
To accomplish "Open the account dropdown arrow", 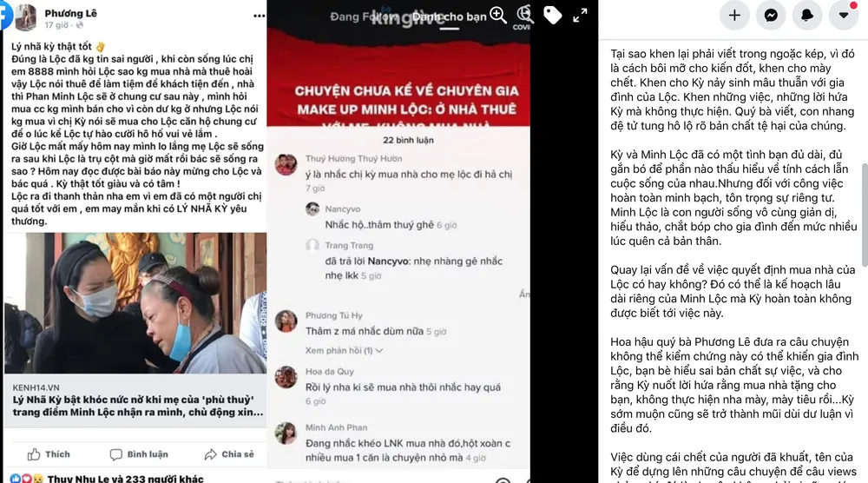I will point(844,15).
